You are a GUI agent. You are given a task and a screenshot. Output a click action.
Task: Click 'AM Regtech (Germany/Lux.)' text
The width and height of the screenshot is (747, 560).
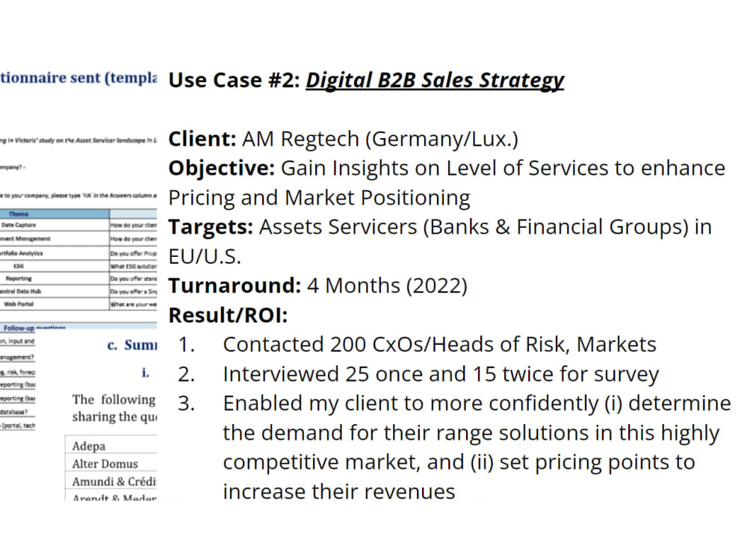pyautogui.click(x=380, y=139)
